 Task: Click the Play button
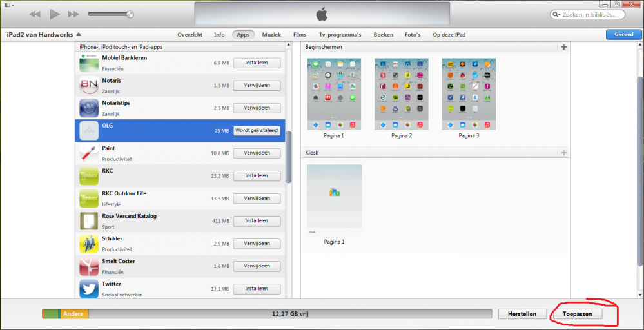coord(55,14)
